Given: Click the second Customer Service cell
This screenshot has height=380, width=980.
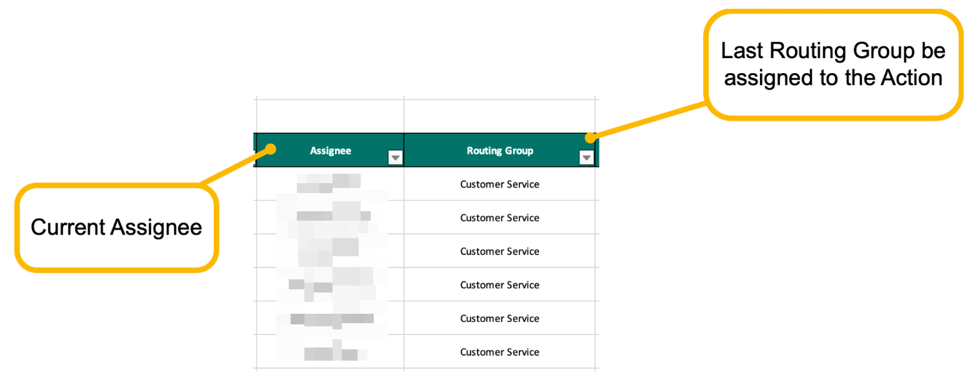Looking at the screenshot, I should coord(499,218).
